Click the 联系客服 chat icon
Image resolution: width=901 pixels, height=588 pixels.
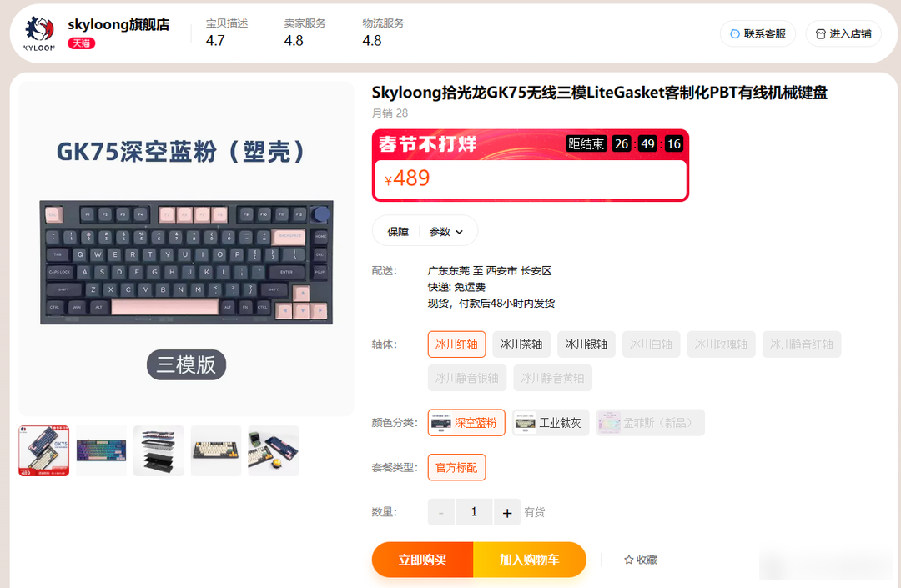coord(735,34)
